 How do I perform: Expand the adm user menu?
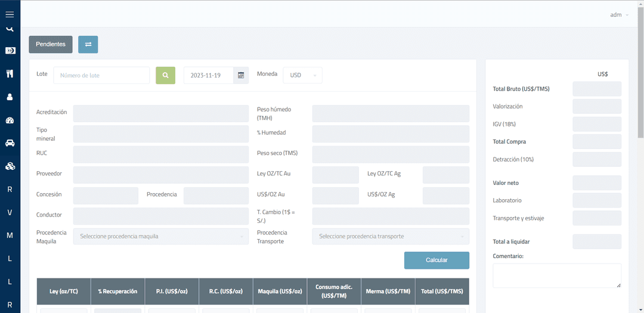tap(619, 15)
